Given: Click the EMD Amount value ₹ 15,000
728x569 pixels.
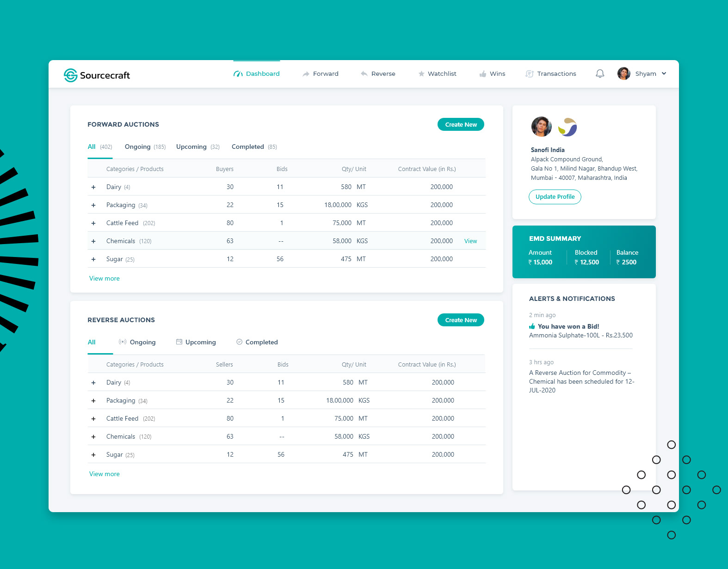Looking at the screenshot, I should point(540,263).
